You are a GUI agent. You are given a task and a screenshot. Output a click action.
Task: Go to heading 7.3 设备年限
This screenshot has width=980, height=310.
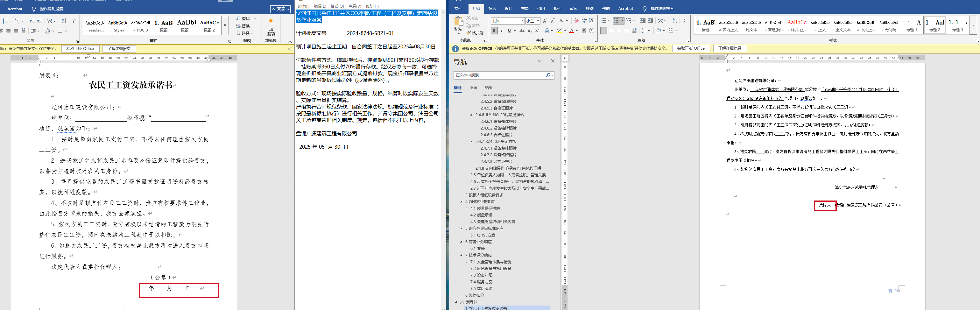(x=481, y=275)
